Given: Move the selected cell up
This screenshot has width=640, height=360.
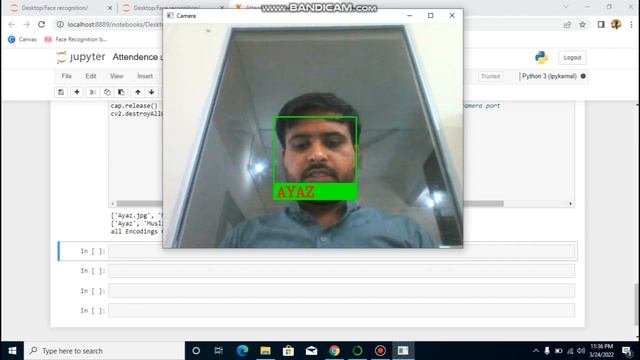Looking at the screenshot, I should tap(138, 92).
